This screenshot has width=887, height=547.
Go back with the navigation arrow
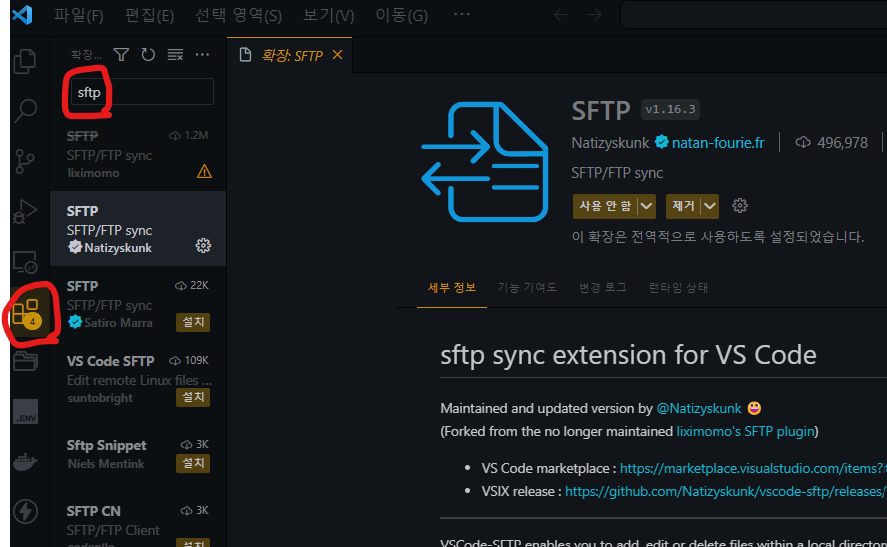pos(561,15)
